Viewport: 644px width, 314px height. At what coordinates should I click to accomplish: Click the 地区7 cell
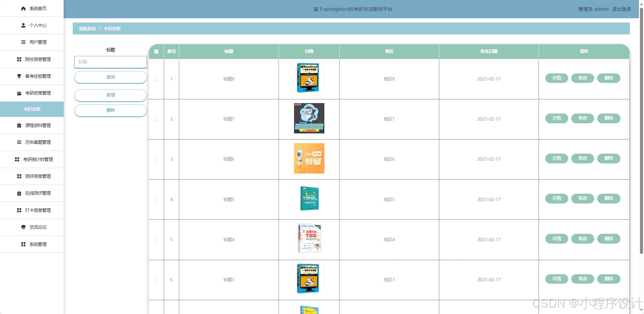pyautogui.click(x=389, y=119)
